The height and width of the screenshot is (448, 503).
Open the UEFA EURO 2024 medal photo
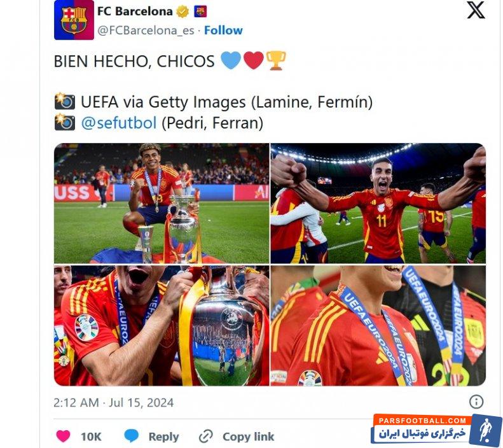click(x=378, y=326)
